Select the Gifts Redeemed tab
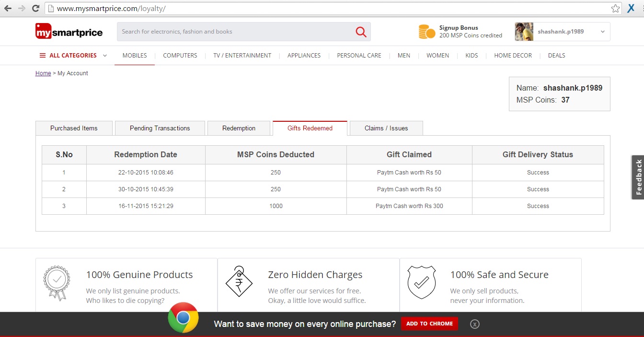The height and width of the screenshot is (337, 644). [310, 128]
